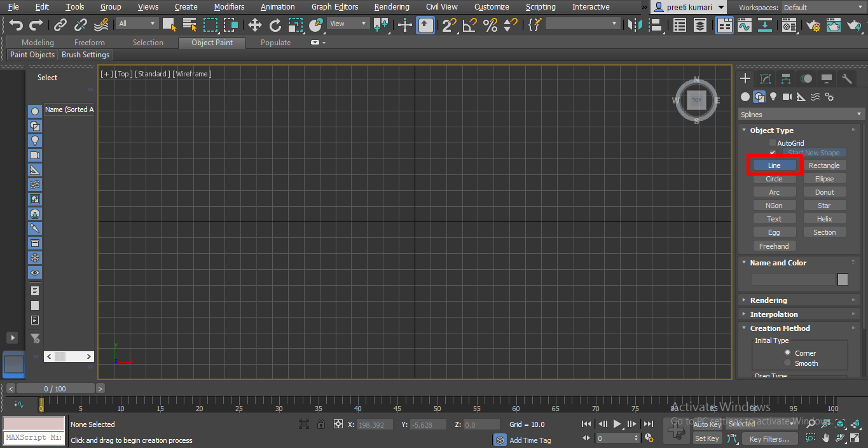Open the selection filter All dropdown

[137, 22]
